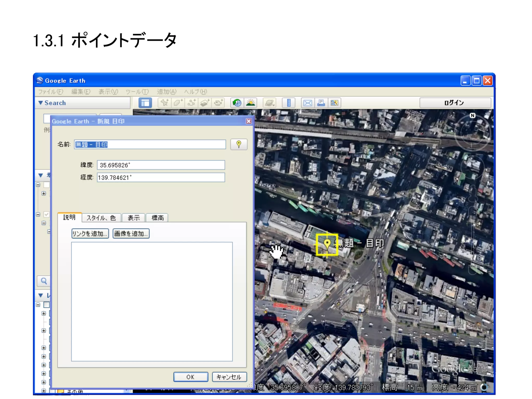Toggle the checked Places checkbox
This screenshot has width=532, height=399.
(46, 214)
